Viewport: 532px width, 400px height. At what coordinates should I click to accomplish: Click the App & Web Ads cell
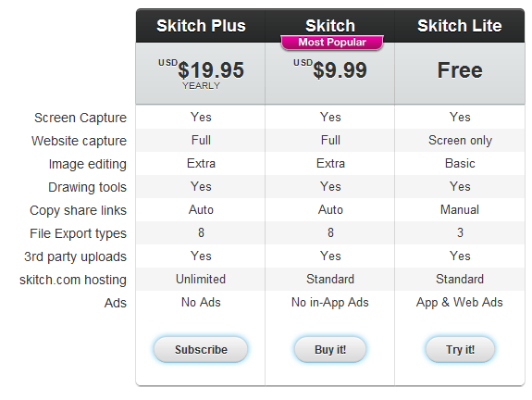coord(460,302)
